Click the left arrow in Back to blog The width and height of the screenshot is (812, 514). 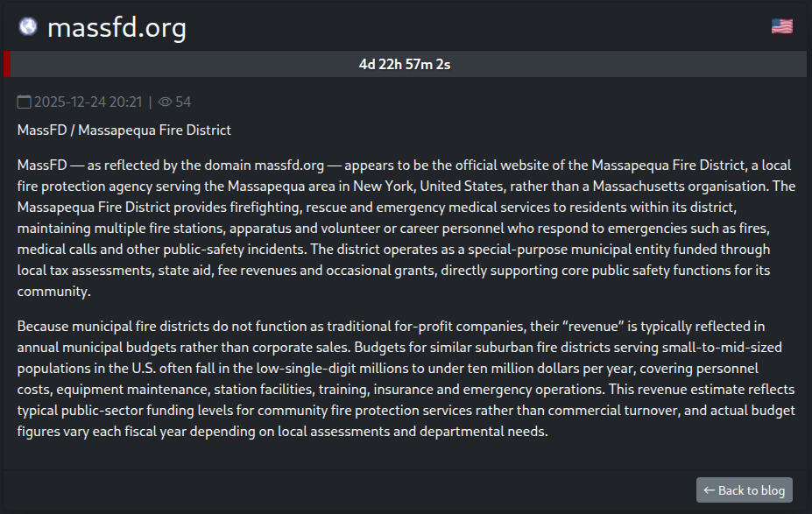tap(709, 490)
